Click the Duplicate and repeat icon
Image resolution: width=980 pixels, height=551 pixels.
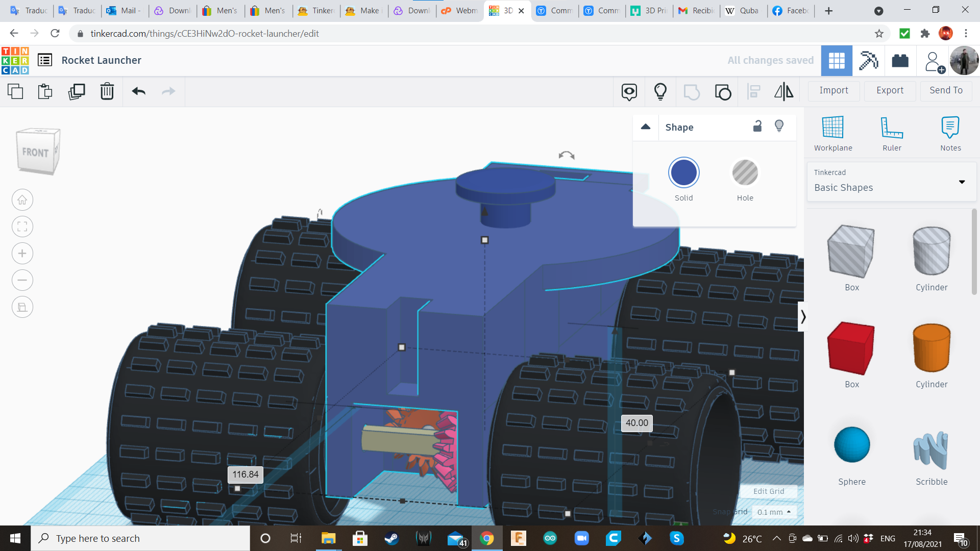77,92
